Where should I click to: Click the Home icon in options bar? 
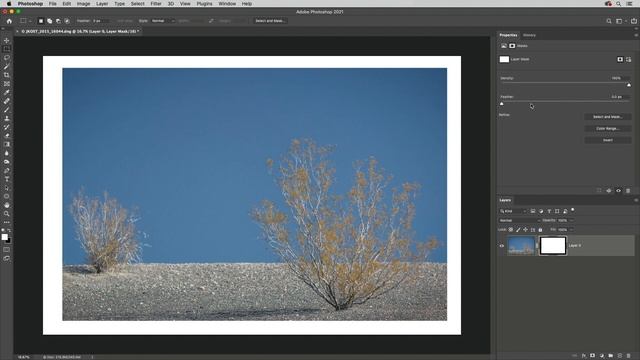(x=9, y=21)
